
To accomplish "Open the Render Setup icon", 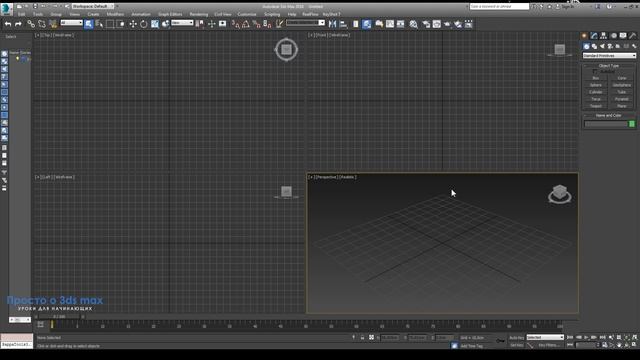I will (426, 24).
